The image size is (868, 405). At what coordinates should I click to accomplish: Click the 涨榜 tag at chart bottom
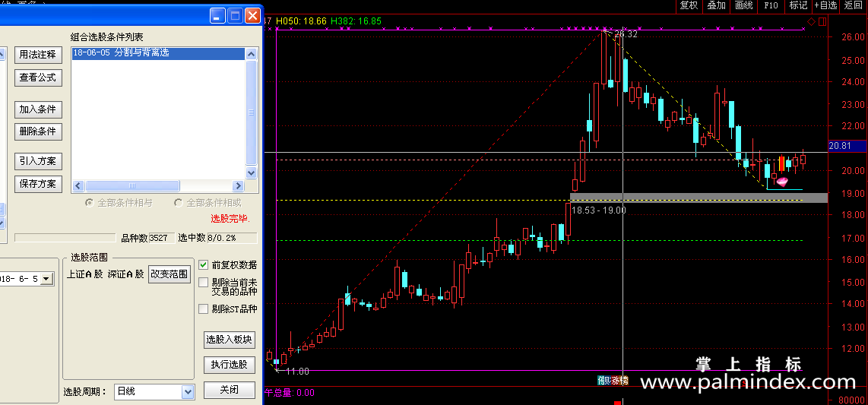pyautogui.click(x=619, y=380)
